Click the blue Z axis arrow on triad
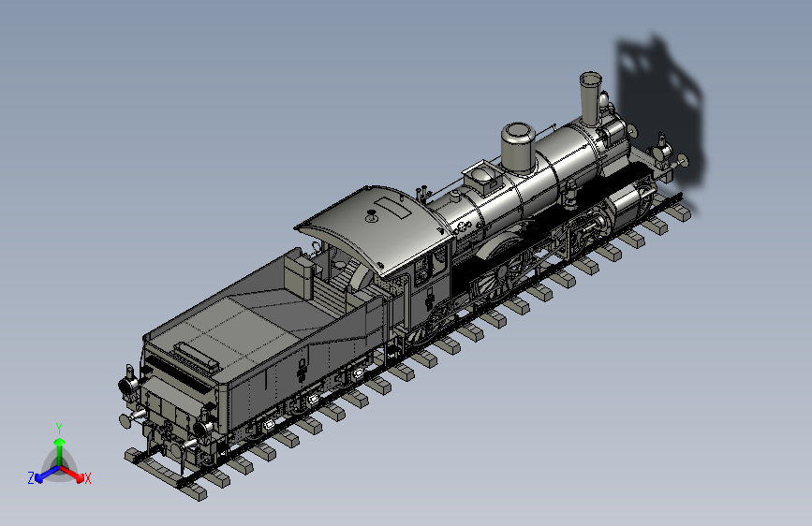The image size is (812, 526). [47, 475]
